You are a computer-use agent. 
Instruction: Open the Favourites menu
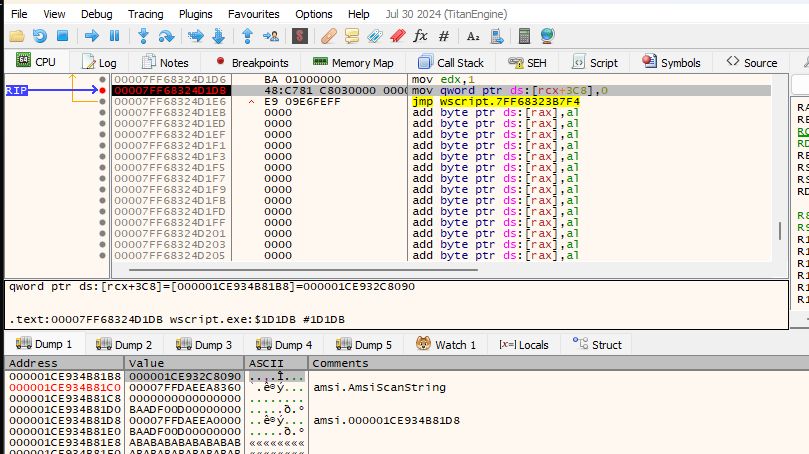click(x=253, y=14)
